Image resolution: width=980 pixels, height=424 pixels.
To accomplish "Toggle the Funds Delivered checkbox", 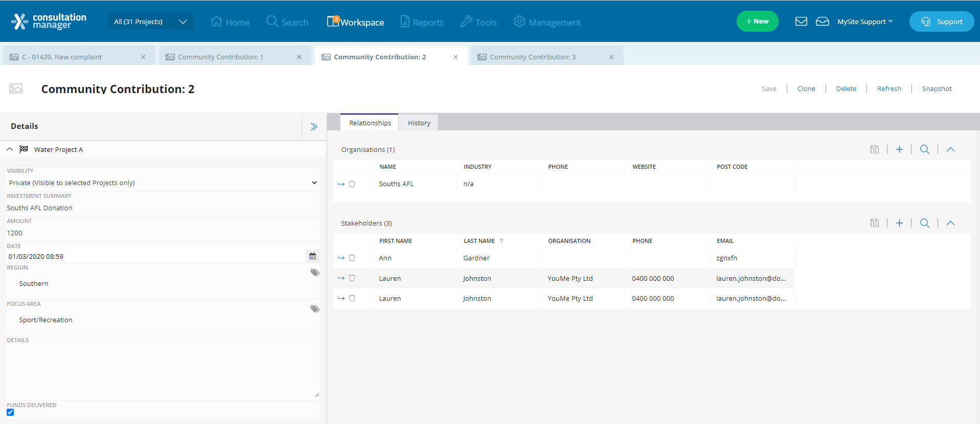I will [10, 412].
